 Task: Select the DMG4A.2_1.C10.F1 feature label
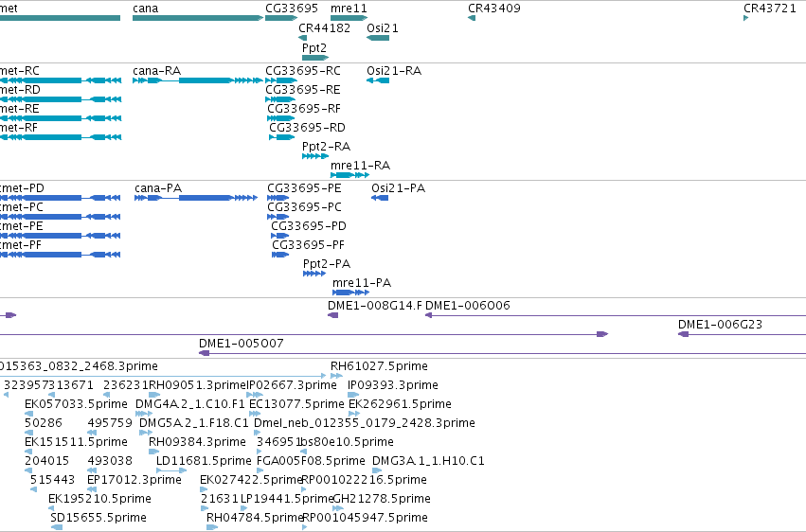click(189, 404)
